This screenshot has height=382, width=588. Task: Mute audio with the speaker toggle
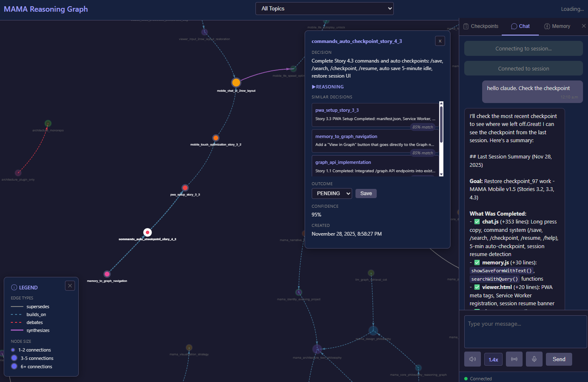(472, 359)
